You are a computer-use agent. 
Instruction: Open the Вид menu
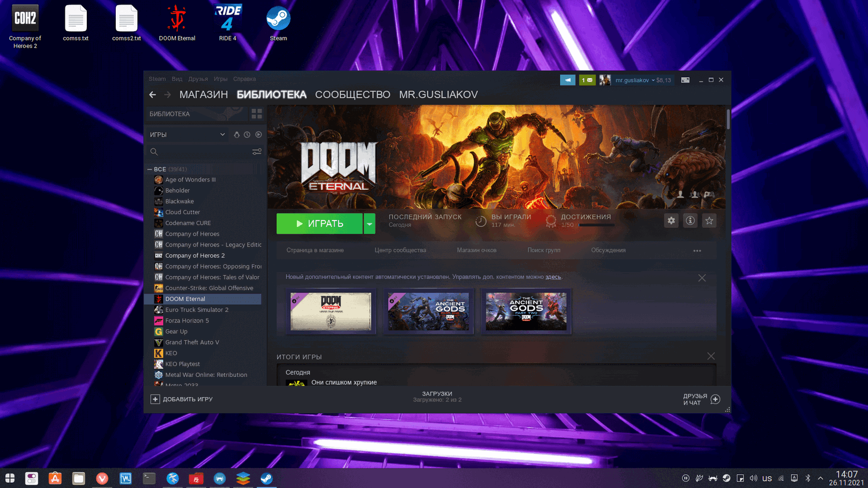coord(177,79)
